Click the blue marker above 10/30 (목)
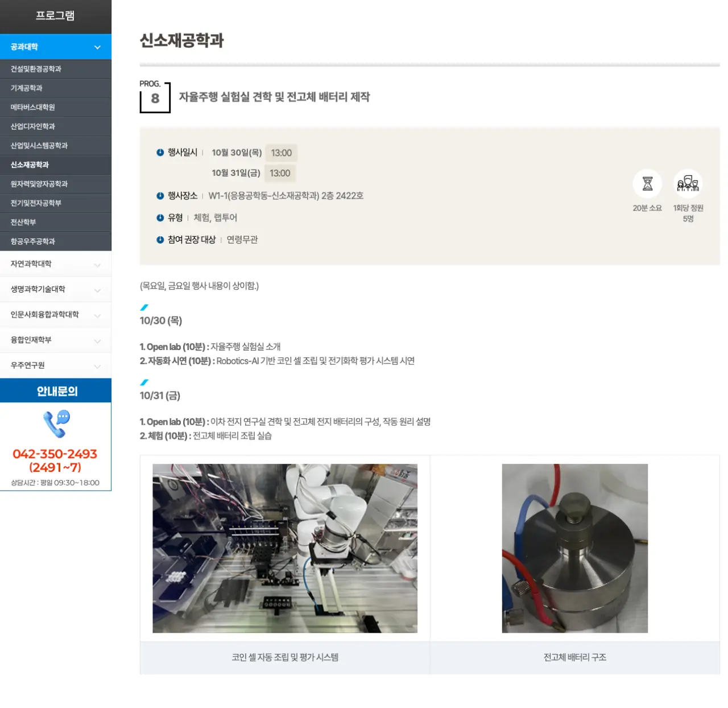 (144, 307)
